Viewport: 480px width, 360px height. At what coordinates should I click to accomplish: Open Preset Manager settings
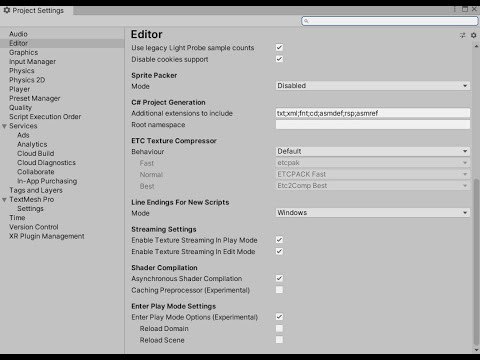[x=35, y=98]
